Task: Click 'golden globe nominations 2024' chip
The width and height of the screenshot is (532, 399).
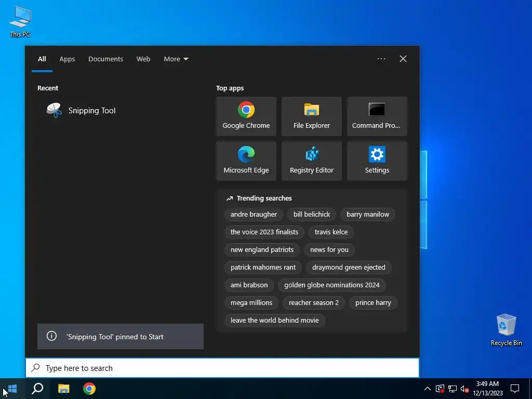Action: (332, 285)
